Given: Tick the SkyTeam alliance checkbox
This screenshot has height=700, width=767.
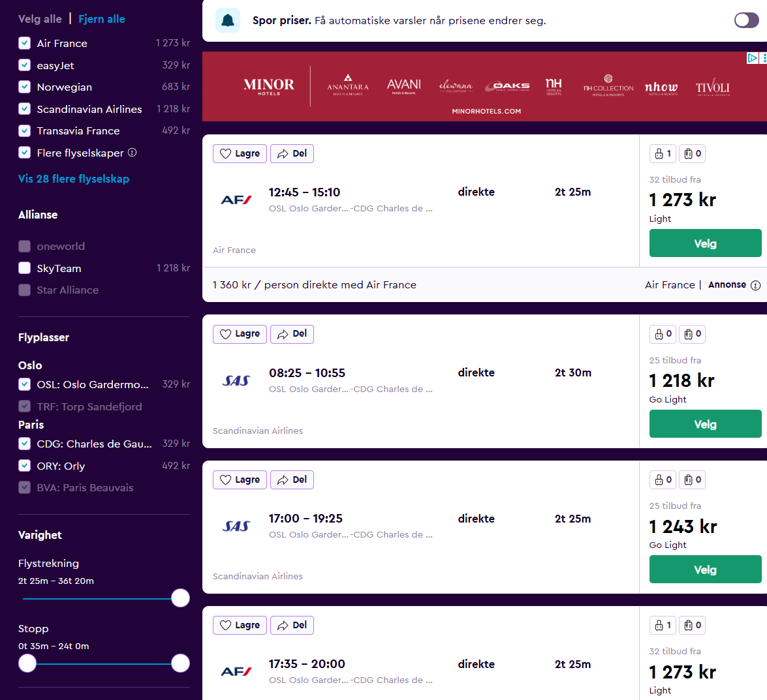Looking at the screenshot, I should (25, 268).
